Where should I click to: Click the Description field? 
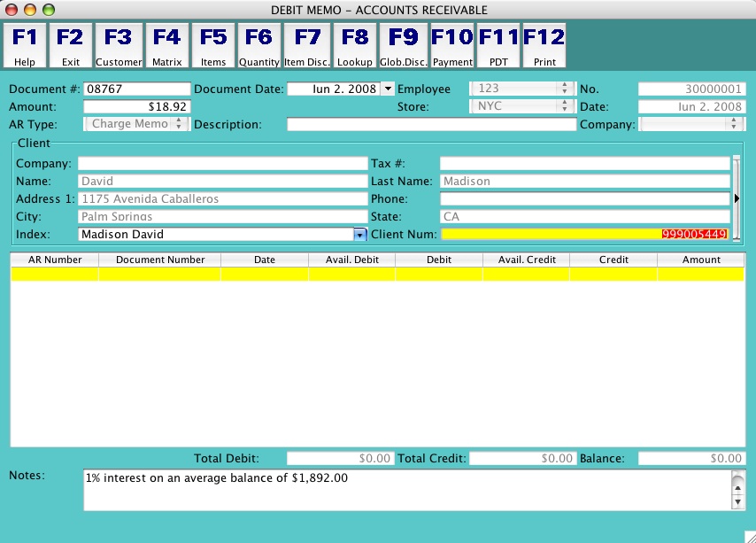point(431,124)
